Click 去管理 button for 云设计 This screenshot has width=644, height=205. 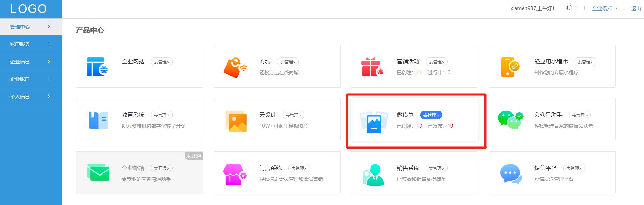pyautogui.click(x=293, y=115)
